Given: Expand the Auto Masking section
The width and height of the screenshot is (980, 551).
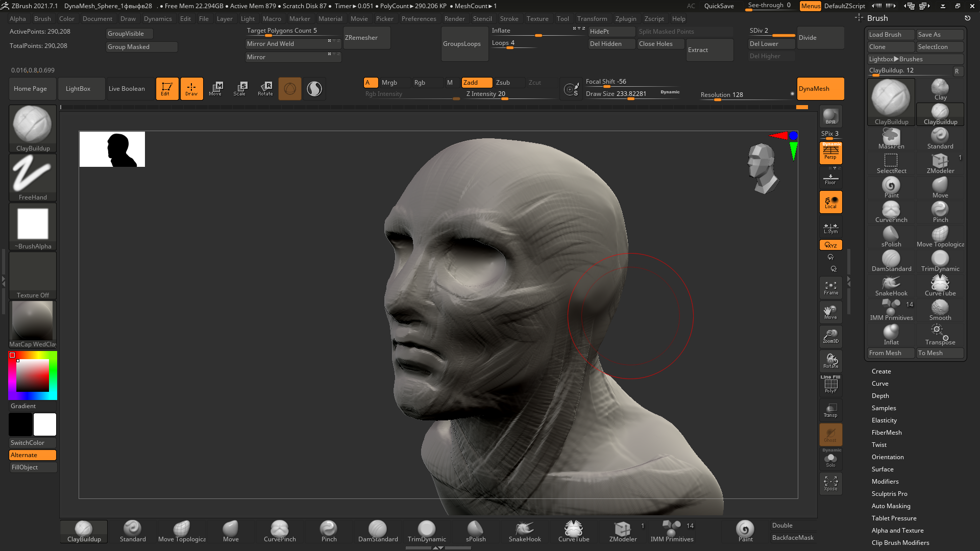Looking at the screenshot, I should click(891, 506).
